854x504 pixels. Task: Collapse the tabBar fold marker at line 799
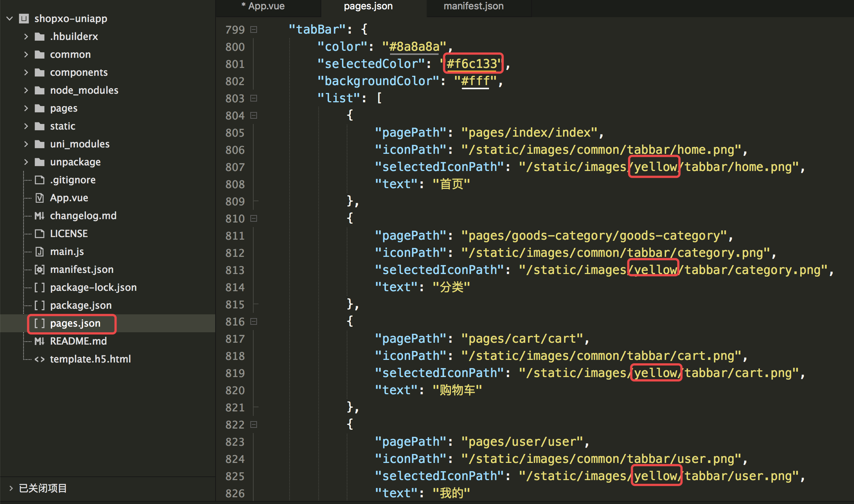tap(254, 29)
